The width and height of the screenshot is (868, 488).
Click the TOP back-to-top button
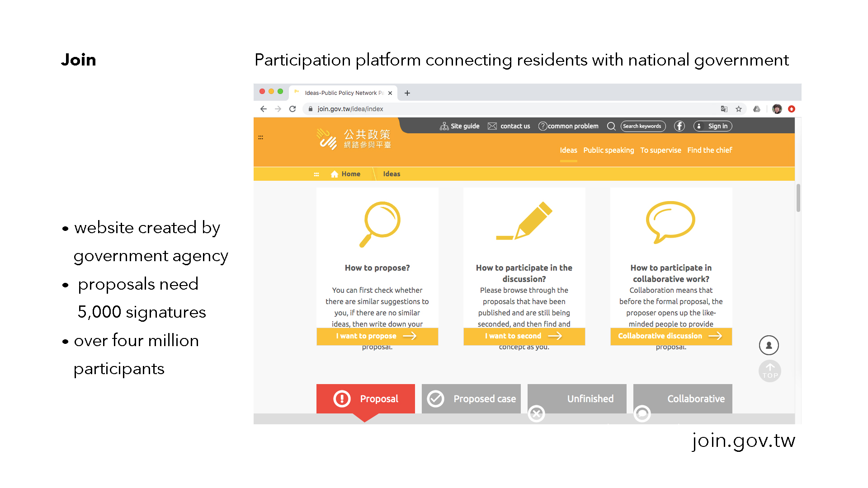point(770,371)
